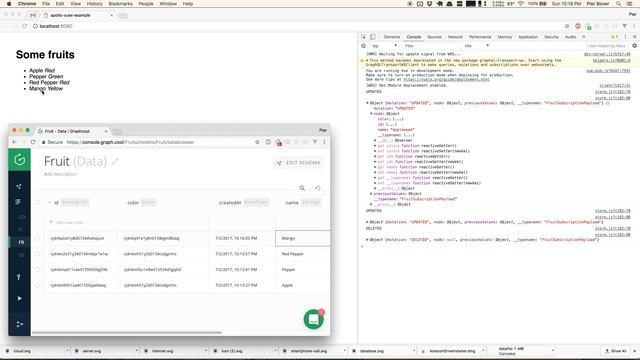
Task: Click the DevTools inspect element icon
Action: tap(364, 37)
